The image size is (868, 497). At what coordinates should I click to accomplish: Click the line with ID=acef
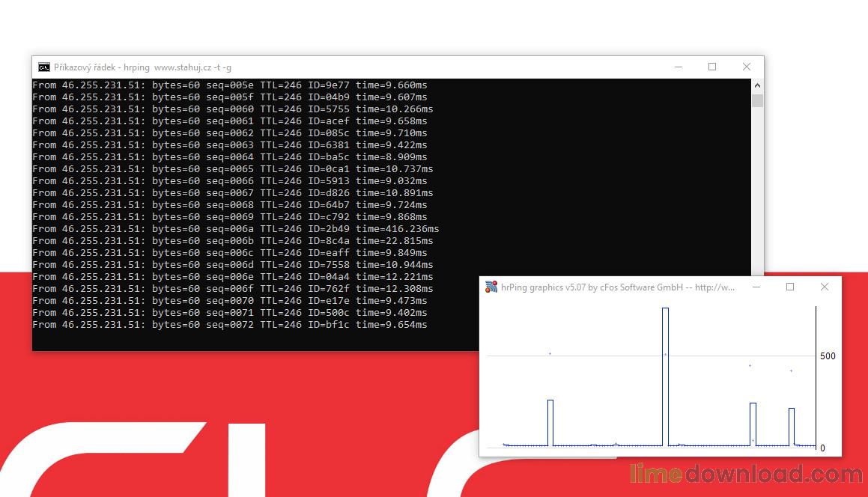tap(230, 121)
